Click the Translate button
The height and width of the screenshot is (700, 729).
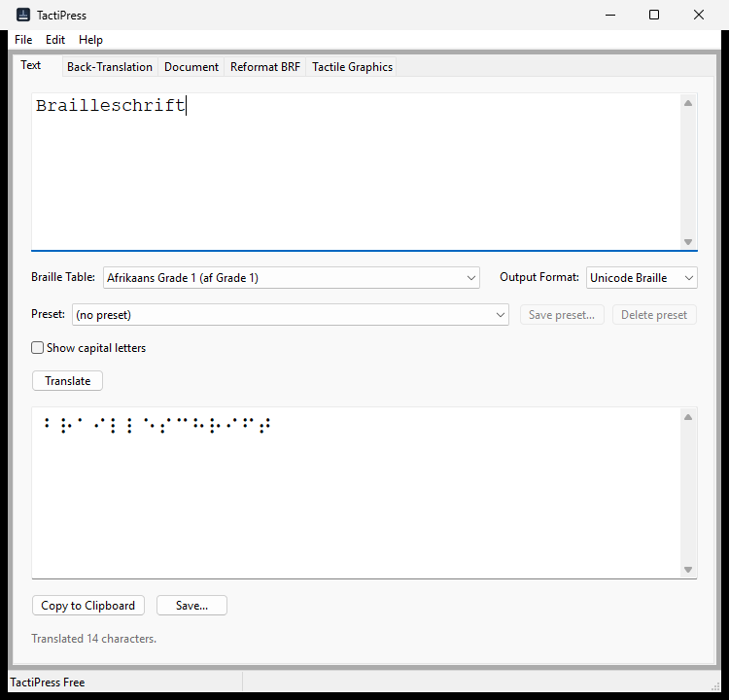coord(67,381)
